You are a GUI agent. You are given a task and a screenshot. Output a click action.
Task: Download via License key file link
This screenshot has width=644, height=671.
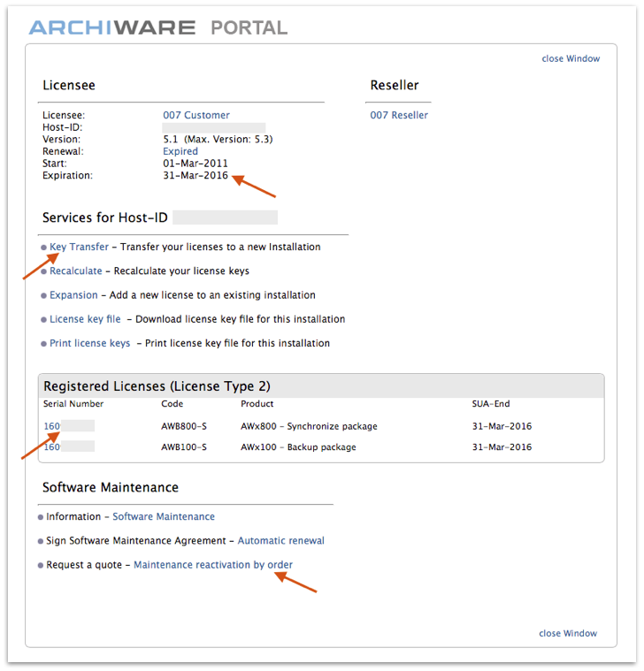tap(85, 319)
